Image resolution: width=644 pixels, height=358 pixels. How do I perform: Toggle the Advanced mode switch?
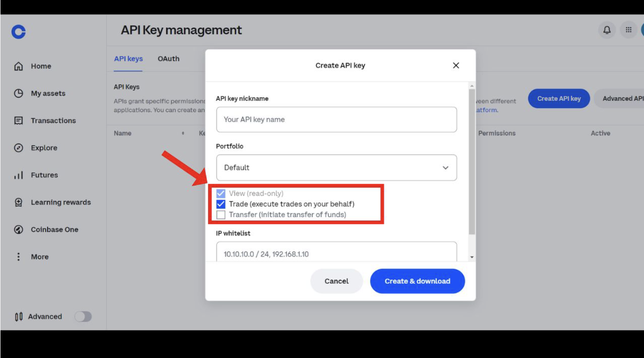coord(83,317)
